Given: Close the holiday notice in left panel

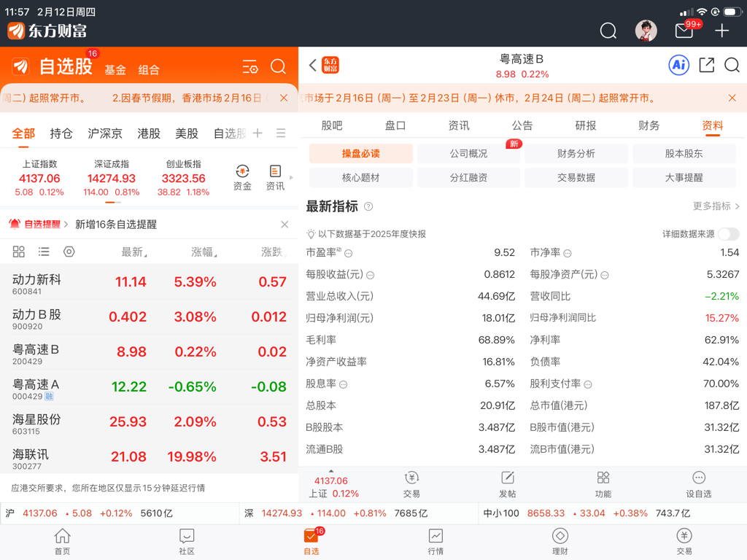Looking at the screenshot, I should point(284,98).
